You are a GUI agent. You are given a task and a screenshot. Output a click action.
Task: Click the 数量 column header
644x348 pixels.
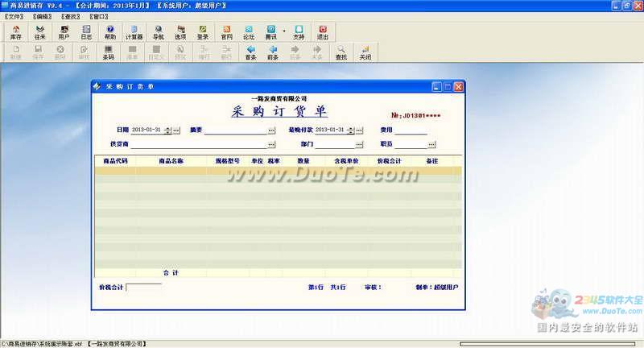[303, 161]
